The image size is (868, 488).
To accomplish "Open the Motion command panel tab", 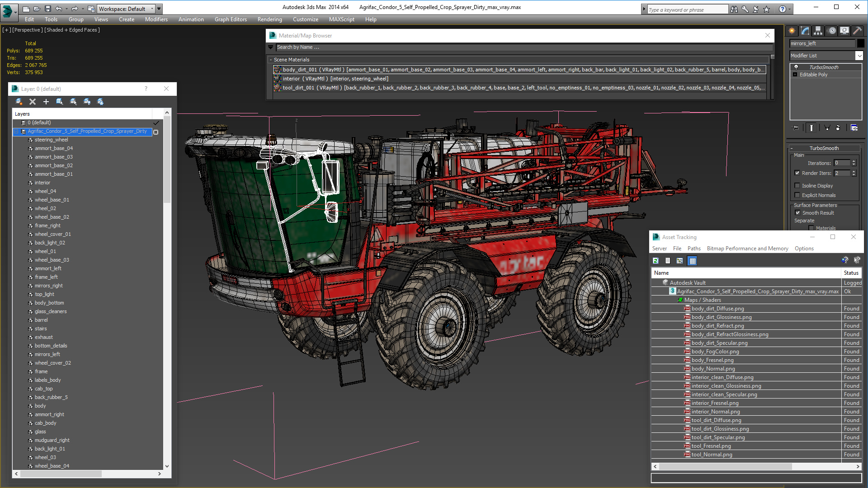I will 831,31.
